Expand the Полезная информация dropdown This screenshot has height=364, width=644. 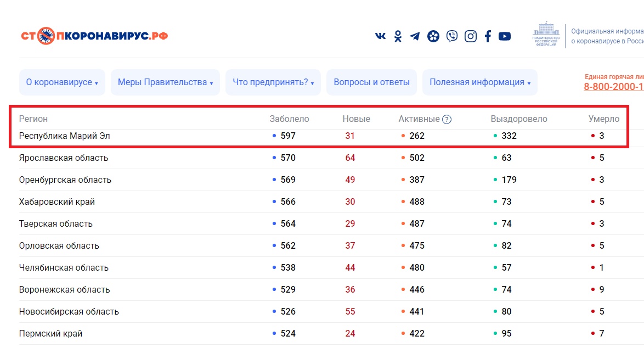click(x=480, y=82)
